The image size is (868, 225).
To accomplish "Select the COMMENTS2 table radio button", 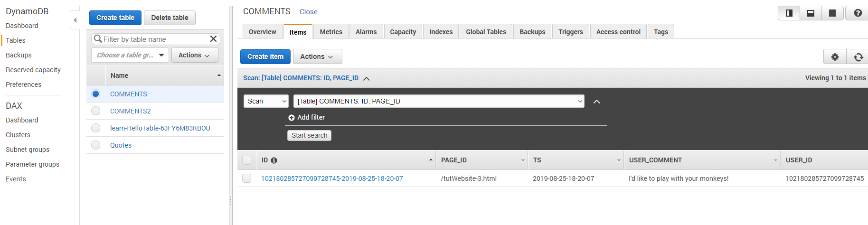I will 96,111.
